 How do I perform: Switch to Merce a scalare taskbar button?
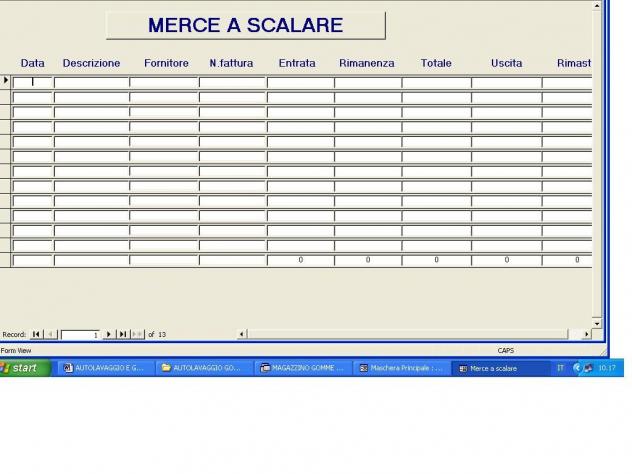(500, 368)
